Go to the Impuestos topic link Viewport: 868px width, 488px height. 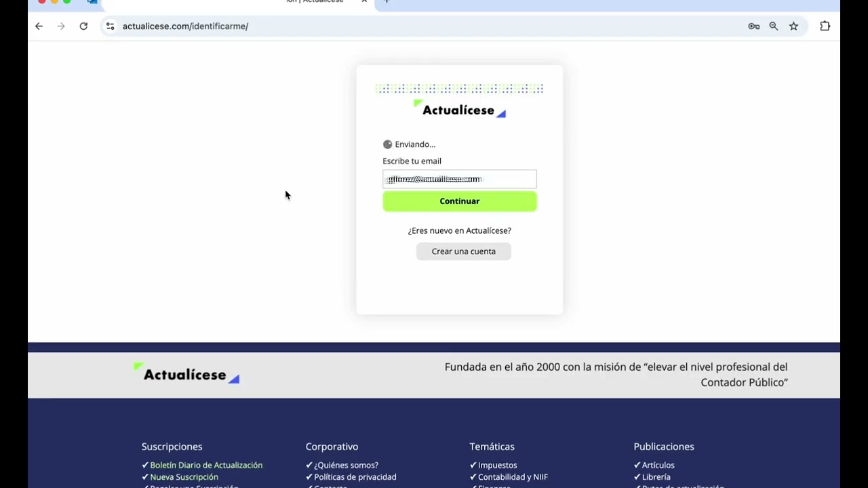497,465
